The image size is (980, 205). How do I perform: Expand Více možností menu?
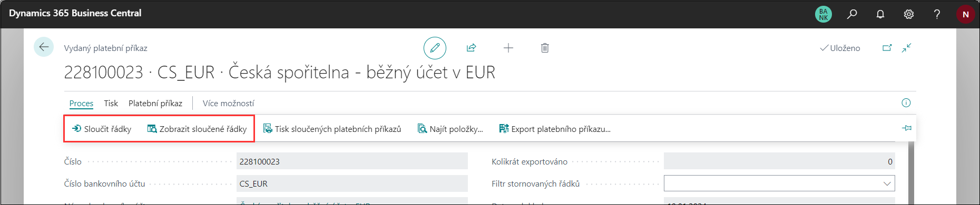pyautogui.click(x=228, y=103)
